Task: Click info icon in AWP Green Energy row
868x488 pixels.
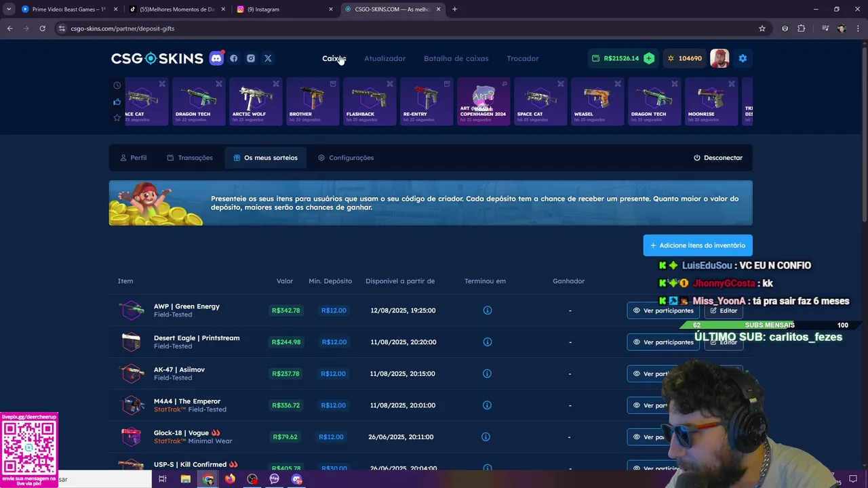Action: coord(487,310)
